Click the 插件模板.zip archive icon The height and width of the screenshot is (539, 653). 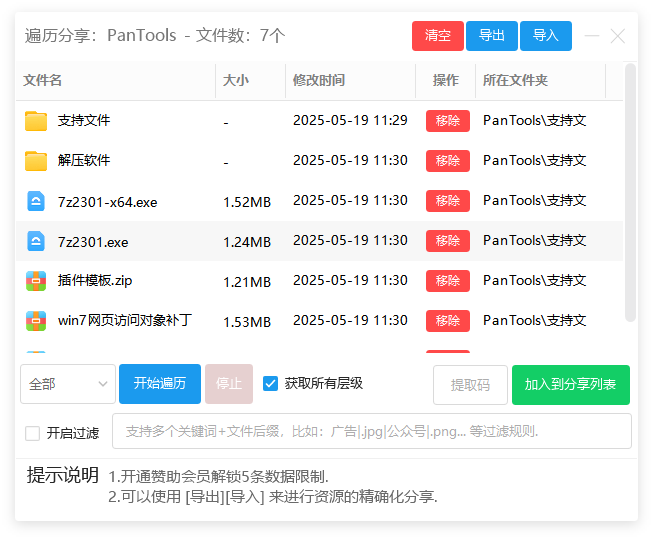tap(36, 281)
